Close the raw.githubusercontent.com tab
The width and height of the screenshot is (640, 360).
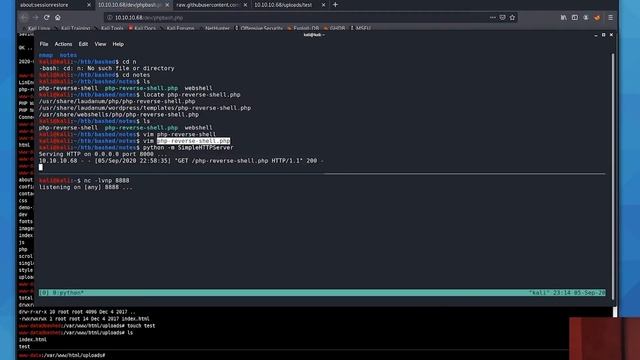pos(245,5)
